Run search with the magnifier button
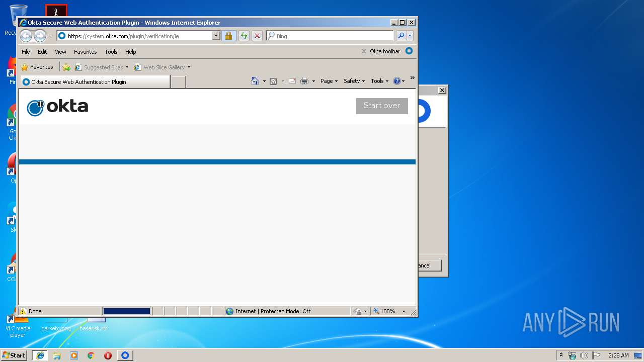The height and width of the screenshot is (362, 644). 401,36
